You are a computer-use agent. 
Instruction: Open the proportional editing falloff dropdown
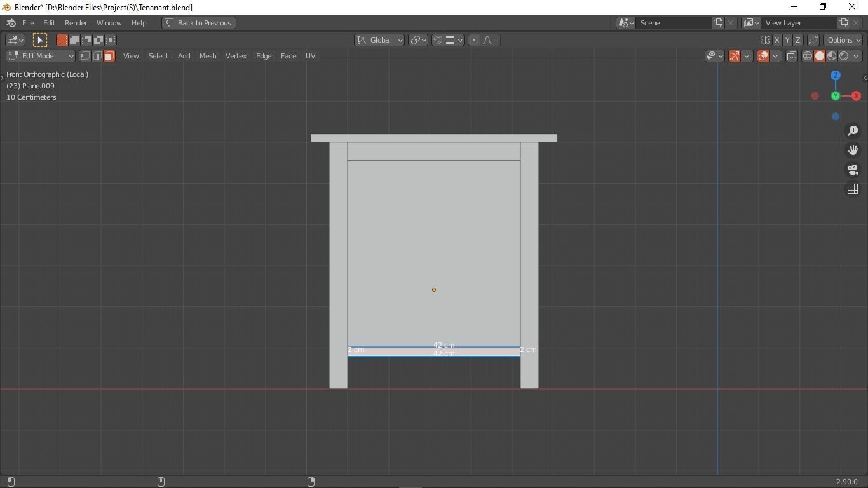pyautogui.click(x=490, y=40)
